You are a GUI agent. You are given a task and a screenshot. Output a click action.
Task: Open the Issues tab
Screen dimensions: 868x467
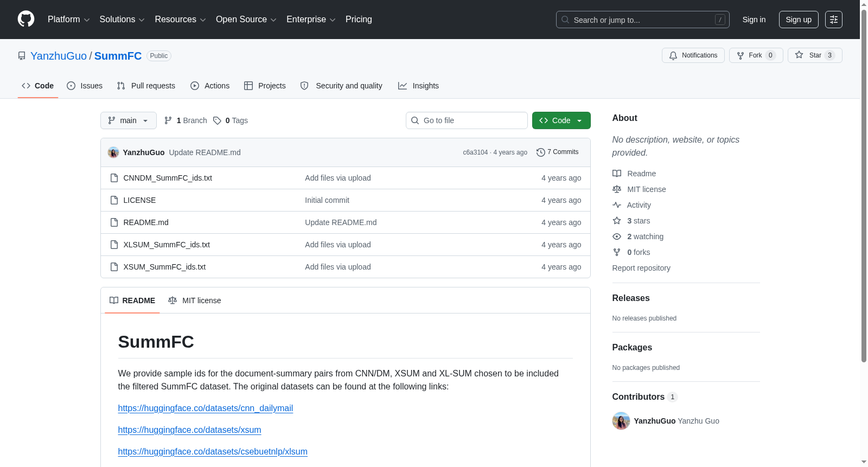click(x=85, y=86)
